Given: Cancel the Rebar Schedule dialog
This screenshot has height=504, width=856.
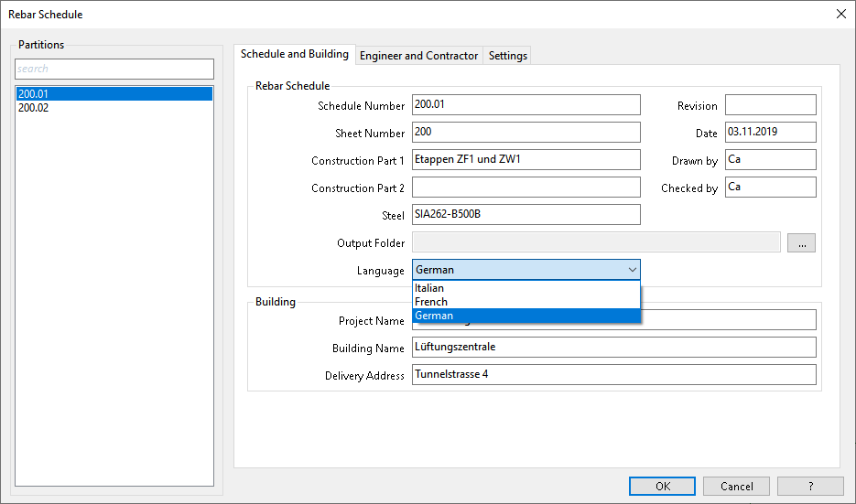Looking at the screenshot, I should (736, 486).
